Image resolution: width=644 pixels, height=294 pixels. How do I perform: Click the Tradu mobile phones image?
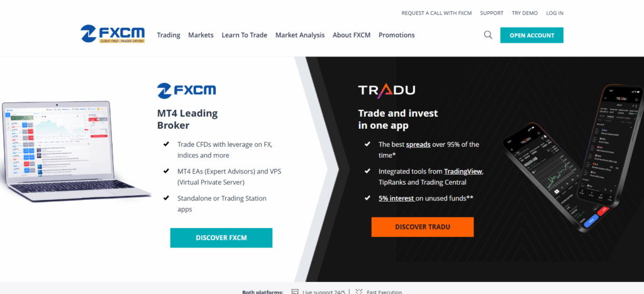pos(573,158)
